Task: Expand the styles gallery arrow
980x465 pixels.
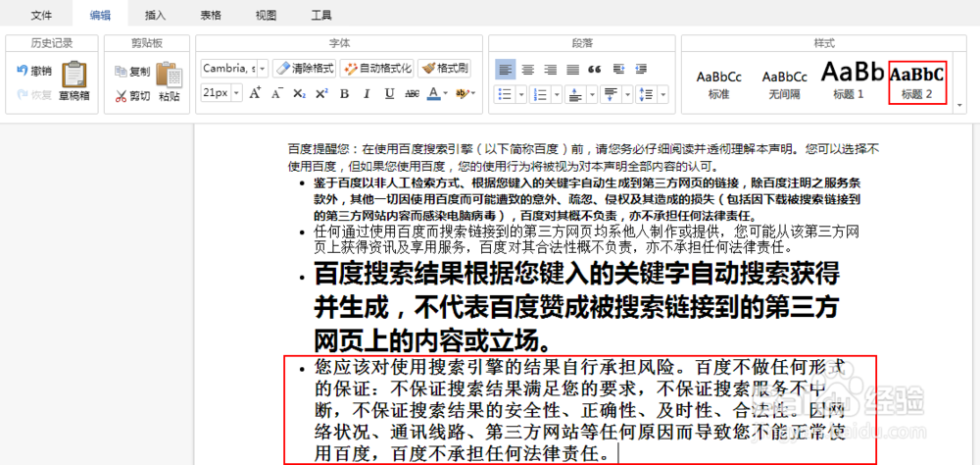Action: (960, 106)
